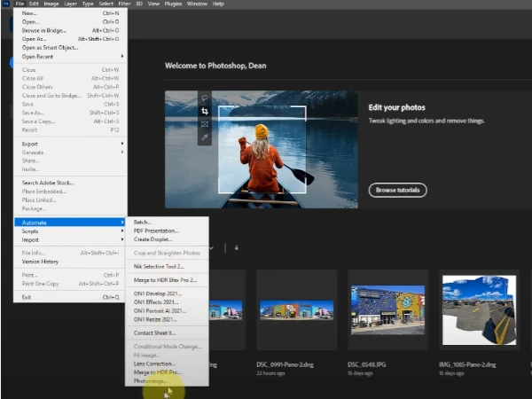
Task: Click the highlighted Automate menu item
Action: click(x=70, y=223)
